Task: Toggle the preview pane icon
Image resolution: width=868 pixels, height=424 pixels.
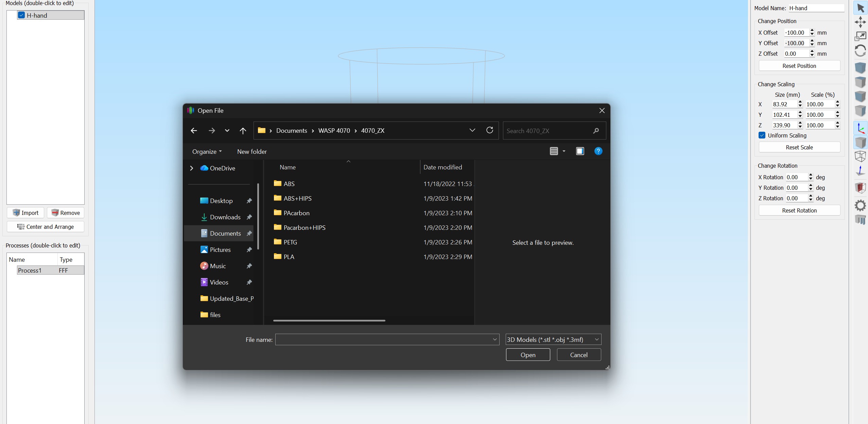Action: pyautogui.click(x=580, y=151)
